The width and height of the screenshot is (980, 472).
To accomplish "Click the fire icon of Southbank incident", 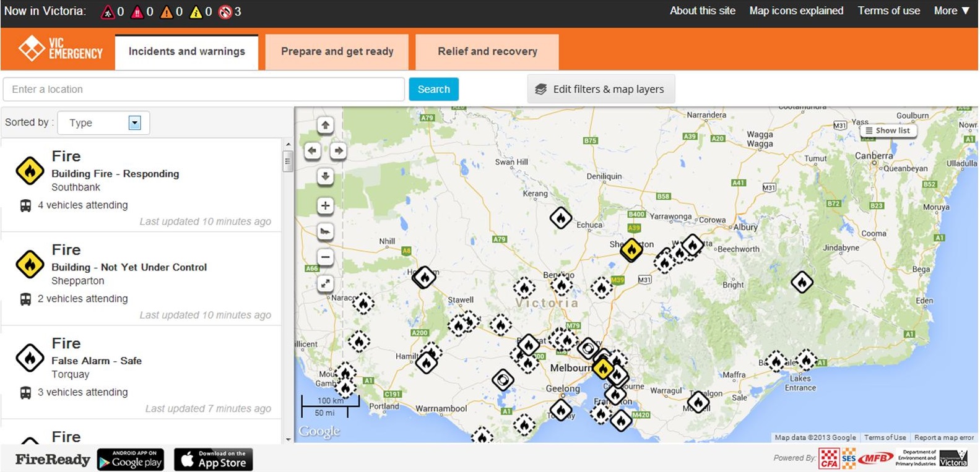I will (x=30, y=171).
